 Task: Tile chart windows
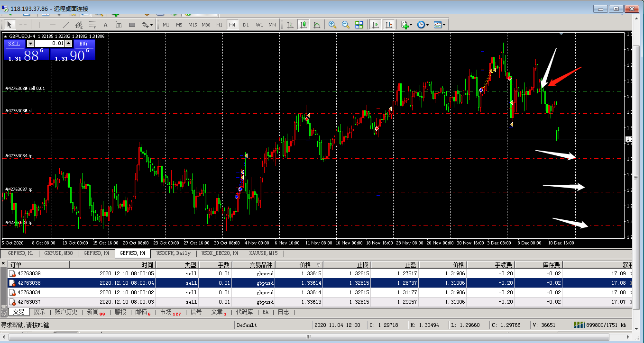pos(359,25)
